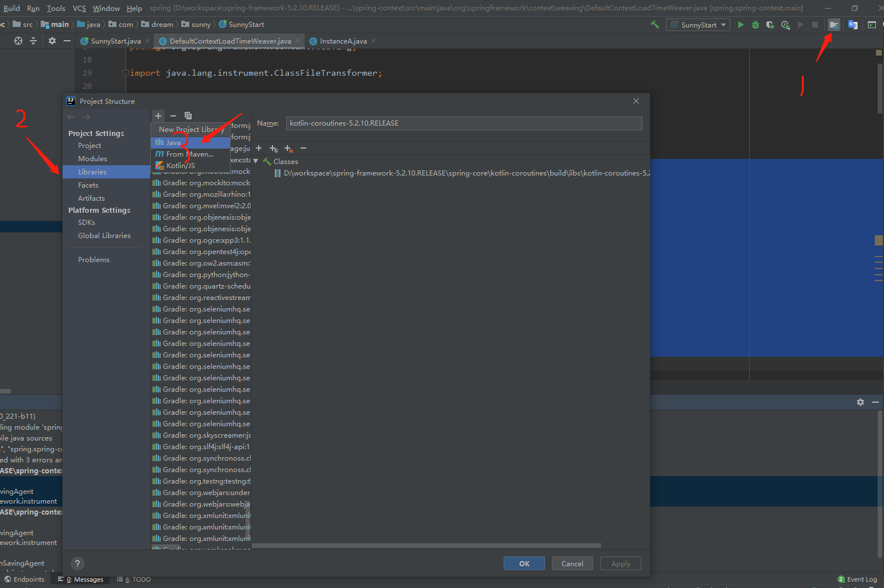Select the Gradle: org.testng:testng library
This screenshot has width=884, height=588.
pos(201,481)
